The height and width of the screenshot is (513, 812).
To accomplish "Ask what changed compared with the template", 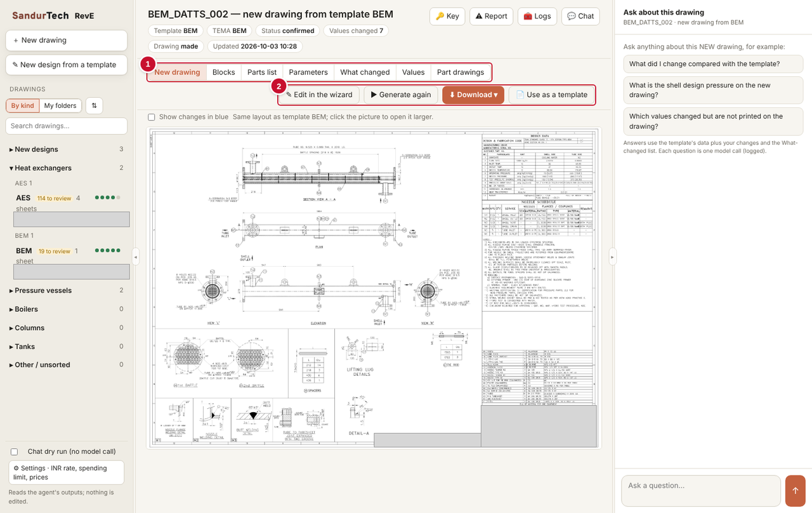I will (713, 64).
